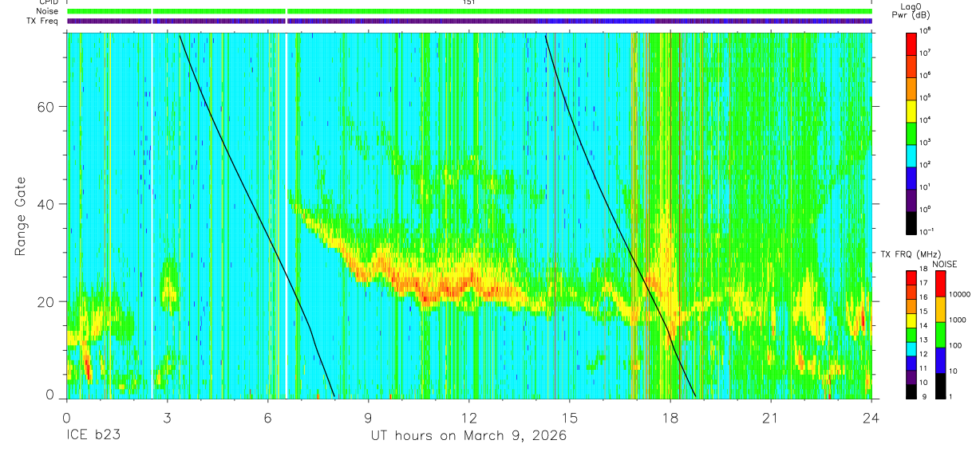Click the "10000" label on the NOISE colorbar
Viewport: 980px width, 452px height.
click(x=961, y=294)
